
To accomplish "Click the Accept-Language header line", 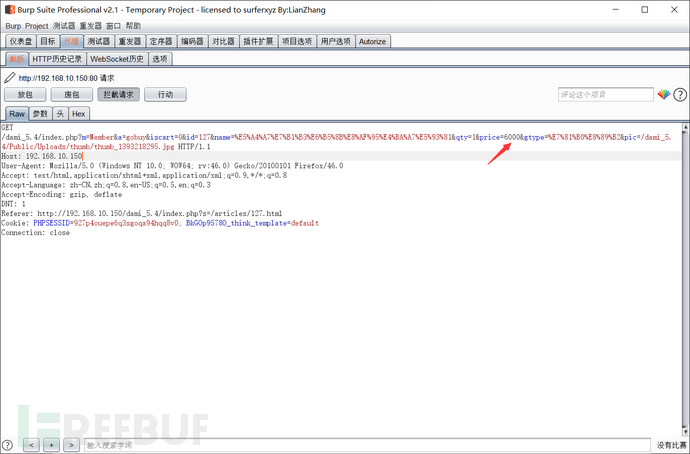I will click(106, 185).
